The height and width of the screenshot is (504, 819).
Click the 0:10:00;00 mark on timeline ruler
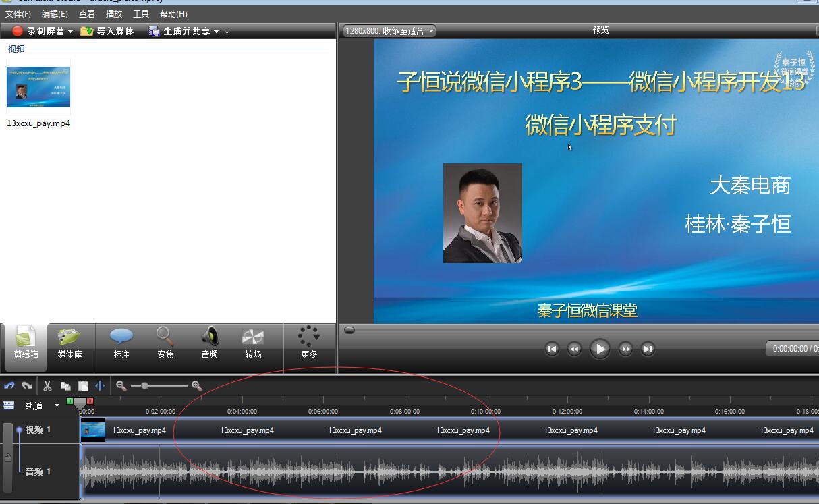[x=486, y=411]
